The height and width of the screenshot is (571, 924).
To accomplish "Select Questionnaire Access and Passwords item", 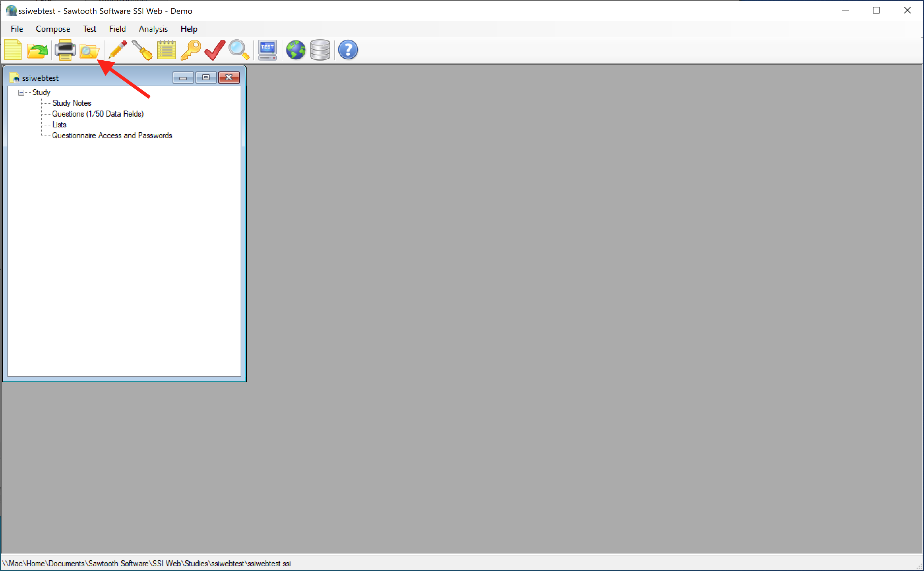I will (112, 135).
